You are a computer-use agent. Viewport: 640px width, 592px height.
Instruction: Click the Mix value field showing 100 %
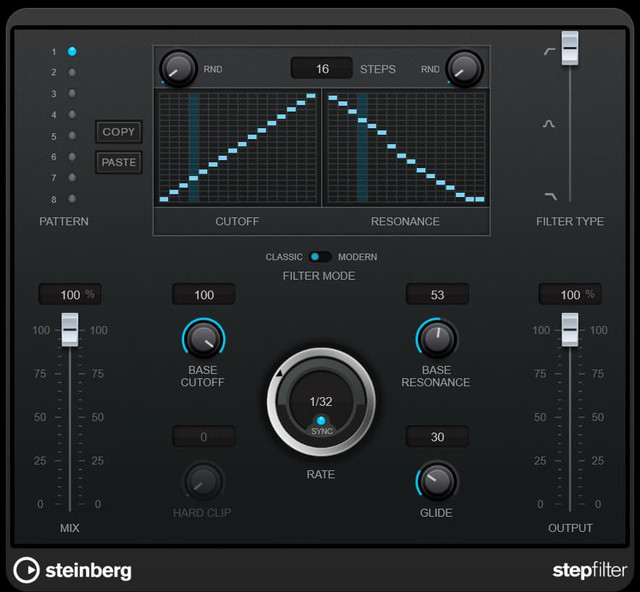70,294
